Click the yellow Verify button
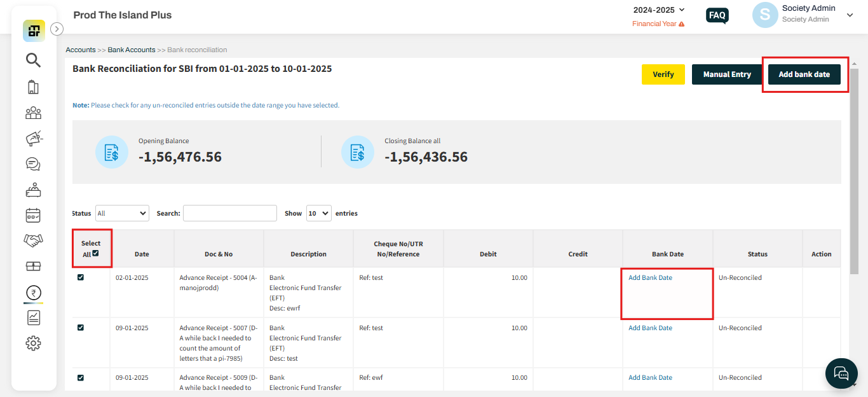The height and width of the screenshot is (397, 868). coord(663,74)
